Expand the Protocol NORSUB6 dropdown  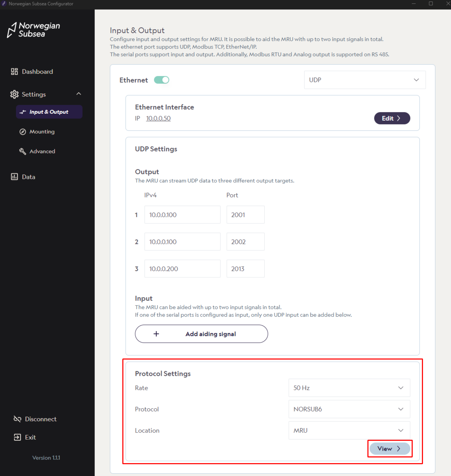click(x=349, y=409)
